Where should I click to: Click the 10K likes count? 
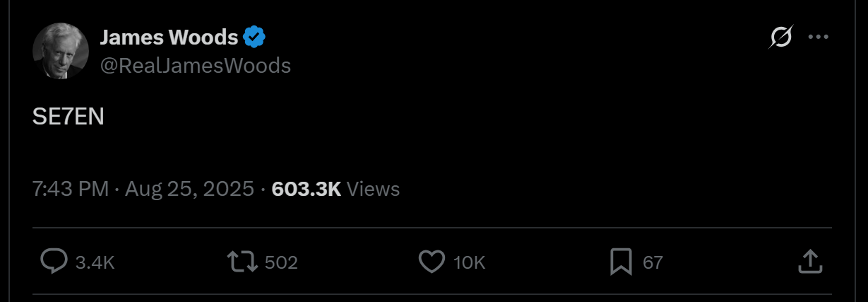(469, 263)
